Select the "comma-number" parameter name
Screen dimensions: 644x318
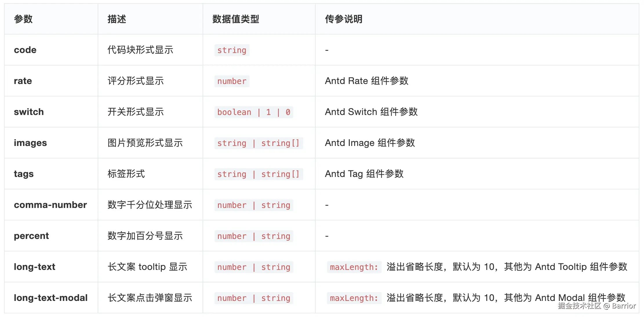click(x=50, y=205)
